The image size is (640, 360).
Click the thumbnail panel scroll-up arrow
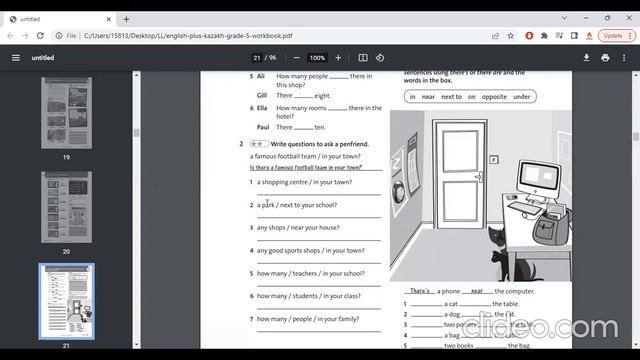click(x=136, y=75)
